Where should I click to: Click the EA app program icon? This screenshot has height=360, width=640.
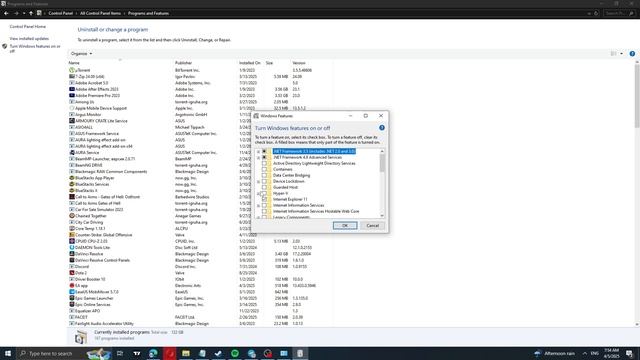[x=72, y=285]
